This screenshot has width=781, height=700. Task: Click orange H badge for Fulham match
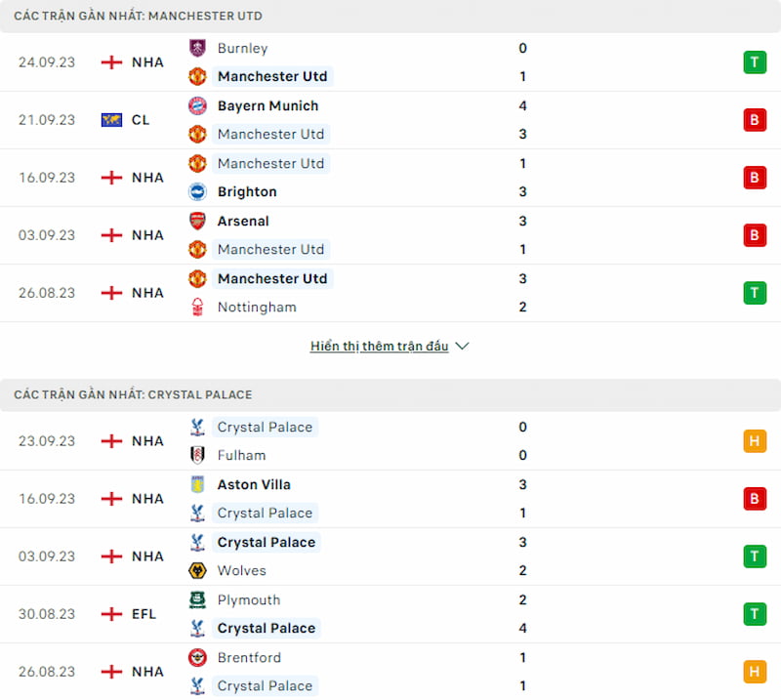point(755,441)
